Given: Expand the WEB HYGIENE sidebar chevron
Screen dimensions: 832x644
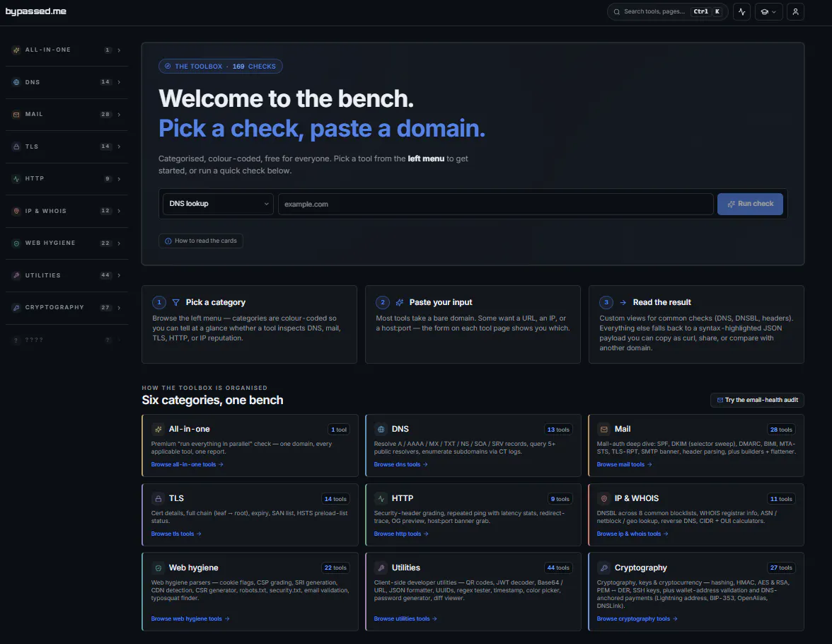Looking at the screenshot, I should pos(119,243).
